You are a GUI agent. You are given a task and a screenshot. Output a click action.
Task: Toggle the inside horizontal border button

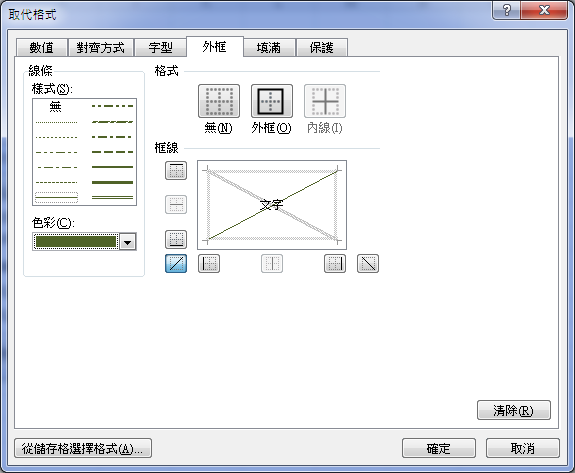click(176, 204)
